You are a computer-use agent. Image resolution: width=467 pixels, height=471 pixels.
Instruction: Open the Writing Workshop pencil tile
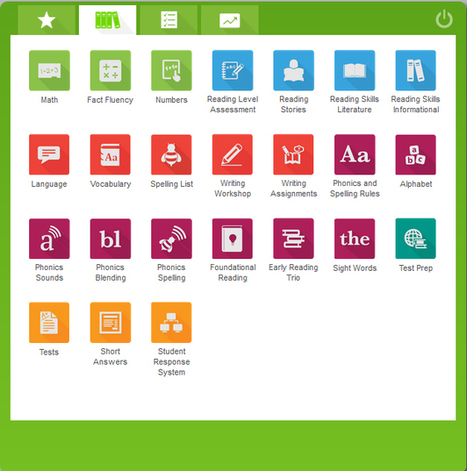pos(233,154)
